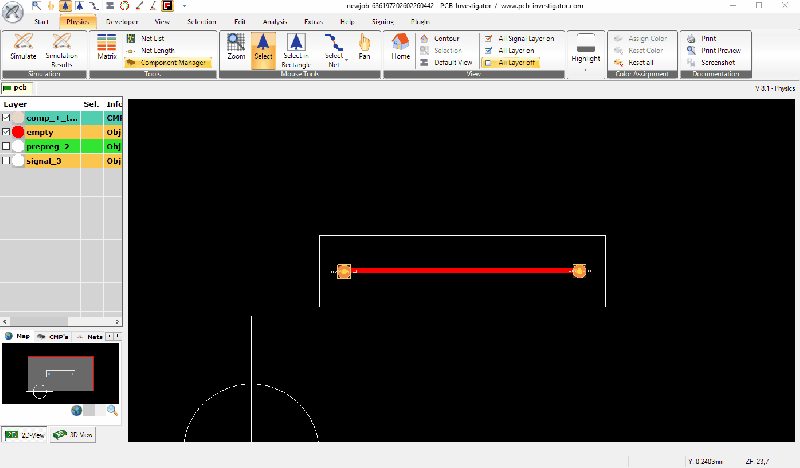Switch to the pcb document tab

pyautogui.click(x=16, y=88)
